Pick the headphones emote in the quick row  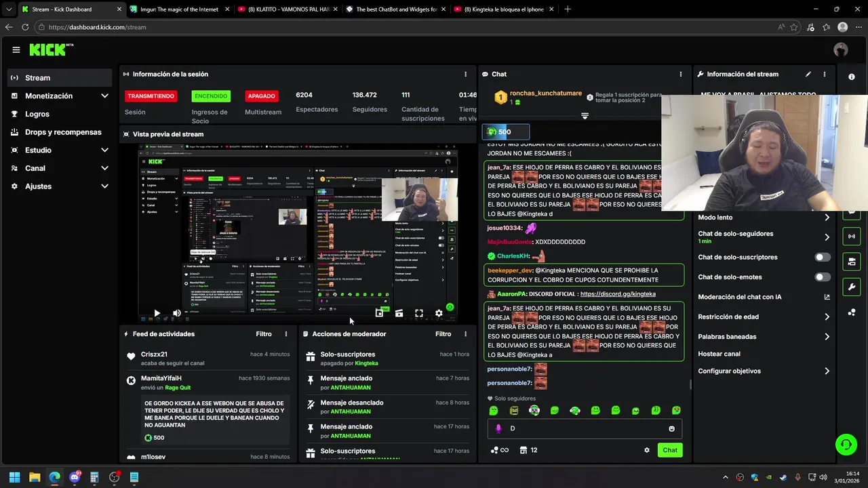pyautogui.click(x=575, y=410)
